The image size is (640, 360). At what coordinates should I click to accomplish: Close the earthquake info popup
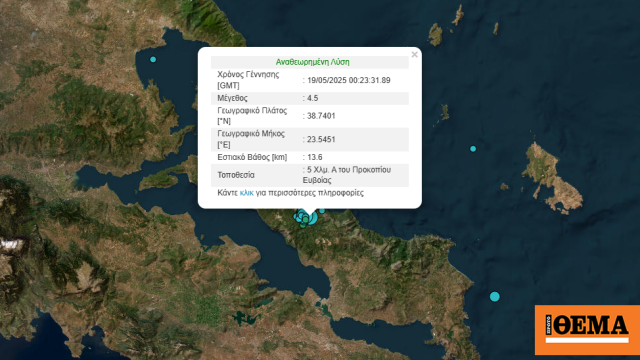pos(415,54)
